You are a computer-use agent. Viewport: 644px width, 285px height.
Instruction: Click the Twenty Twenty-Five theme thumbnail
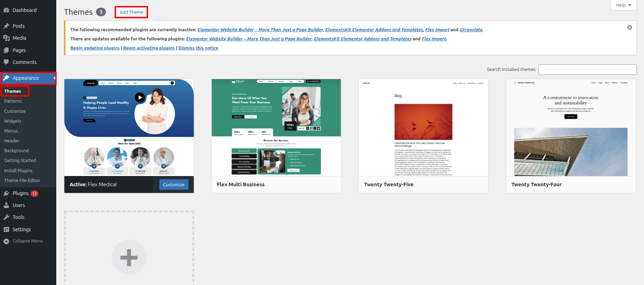(423, 128)
